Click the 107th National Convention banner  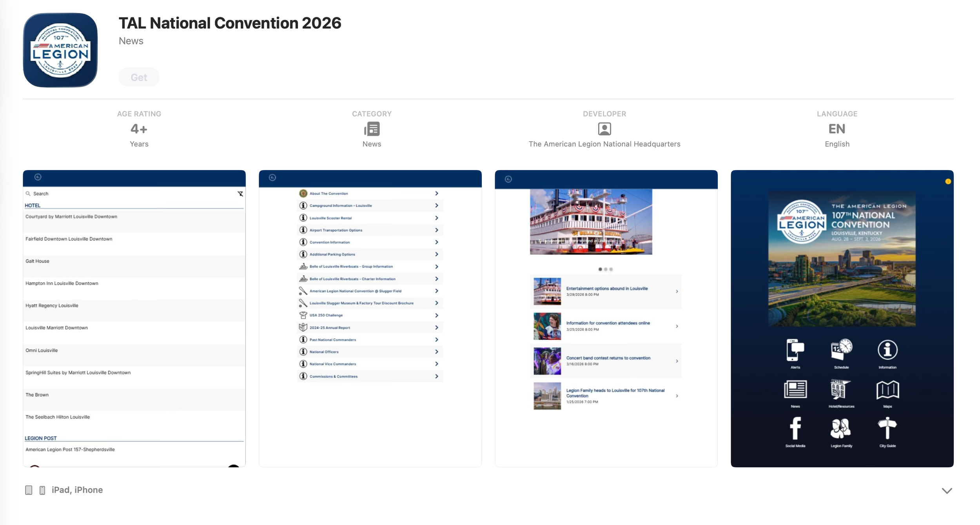(x=842, y=259)
